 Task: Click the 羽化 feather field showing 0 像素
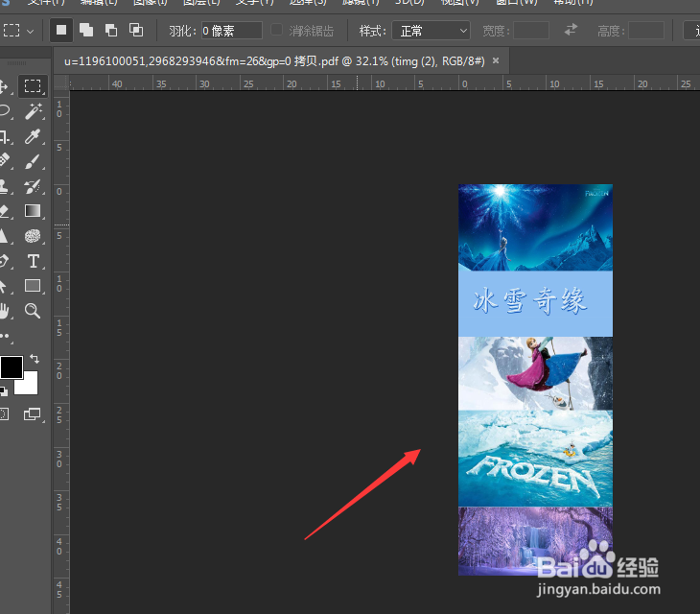232,31
